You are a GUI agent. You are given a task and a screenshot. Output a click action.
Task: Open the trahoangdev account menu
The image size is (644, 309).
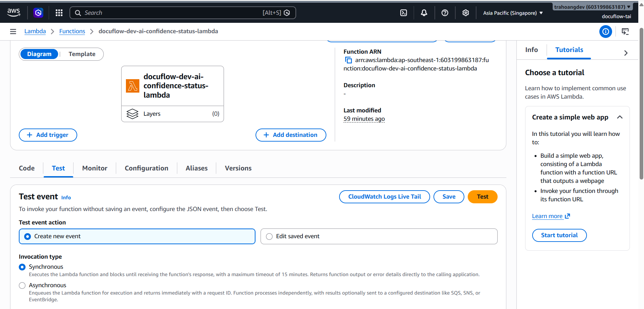point(592,7)
